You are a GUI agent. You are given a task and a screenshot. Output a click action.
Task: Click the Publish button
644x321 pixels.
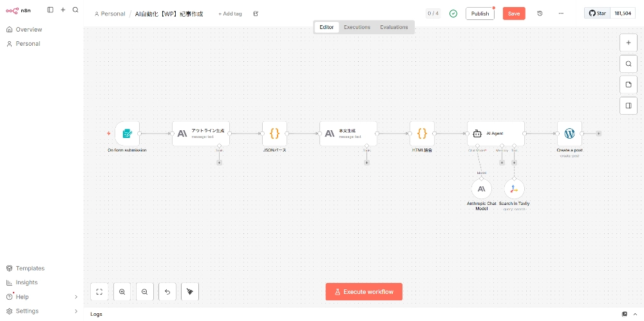(x=480, y=14)
